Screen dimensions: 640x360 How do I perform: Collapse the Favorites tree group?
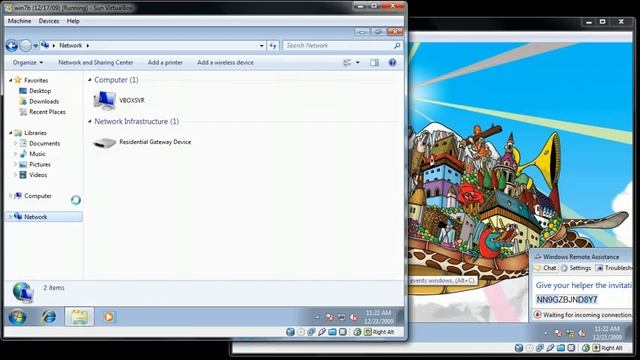[10, 80]
